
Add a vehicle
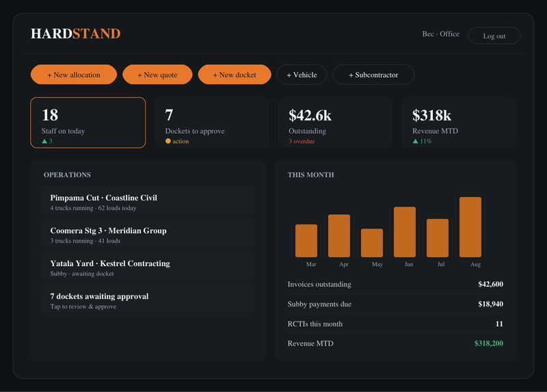(x=302, y=75)
